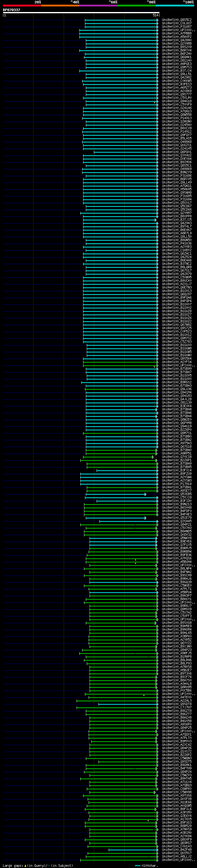
Task: Select hit label UniRef100_B3EXK4
Action: click(177, 406)
